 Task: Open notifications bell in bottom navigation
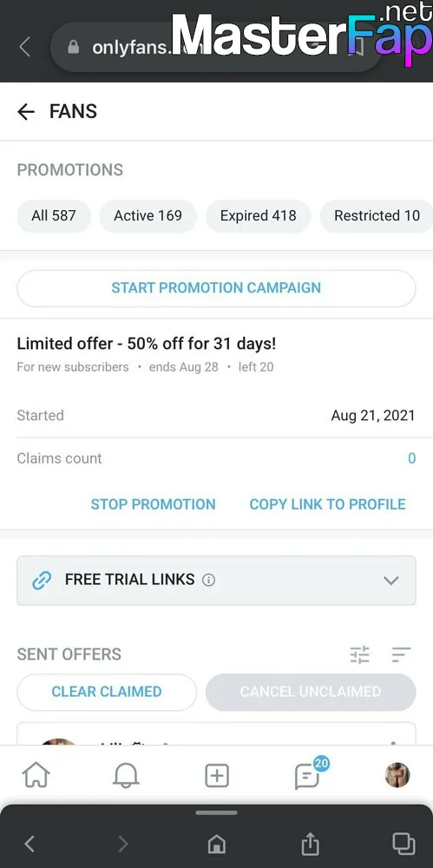click(x=126, y=775)
